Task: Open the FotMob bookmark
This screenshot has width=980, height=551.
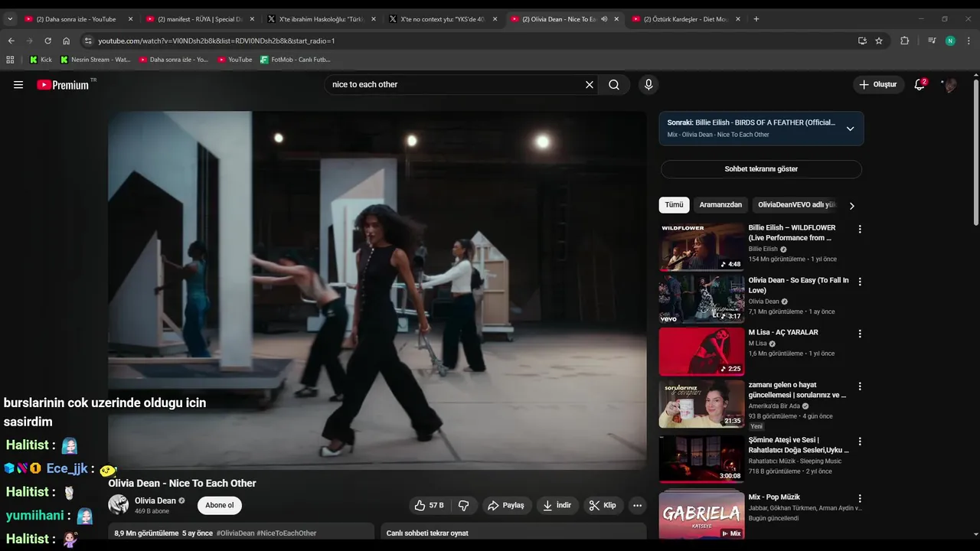Action: pos(296,59)
